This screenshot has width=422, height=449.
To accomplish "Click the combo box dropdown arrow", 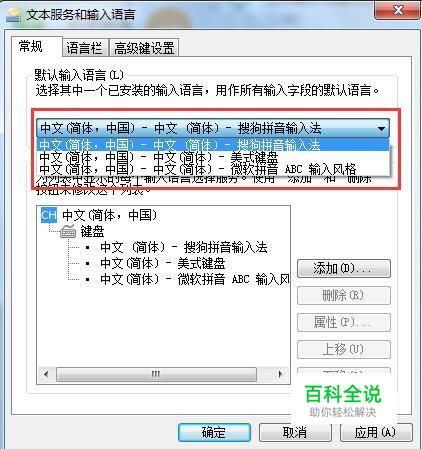I will [x=381, y=128].
